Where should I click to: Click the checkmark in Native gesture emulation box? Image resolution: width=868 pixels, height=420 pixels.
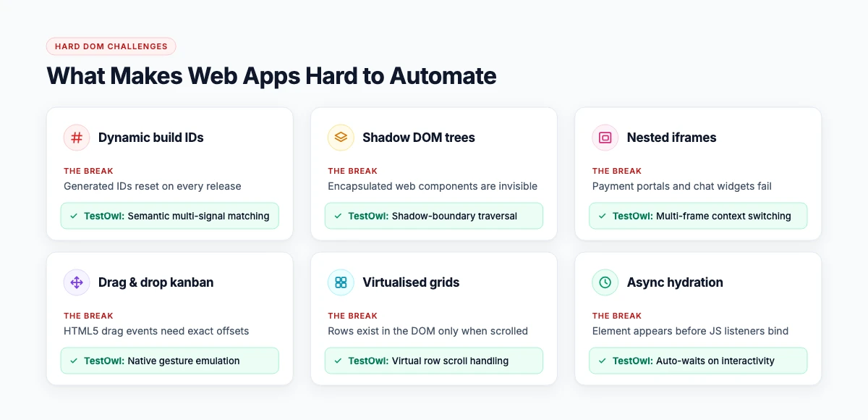click(x=74, y=361)
